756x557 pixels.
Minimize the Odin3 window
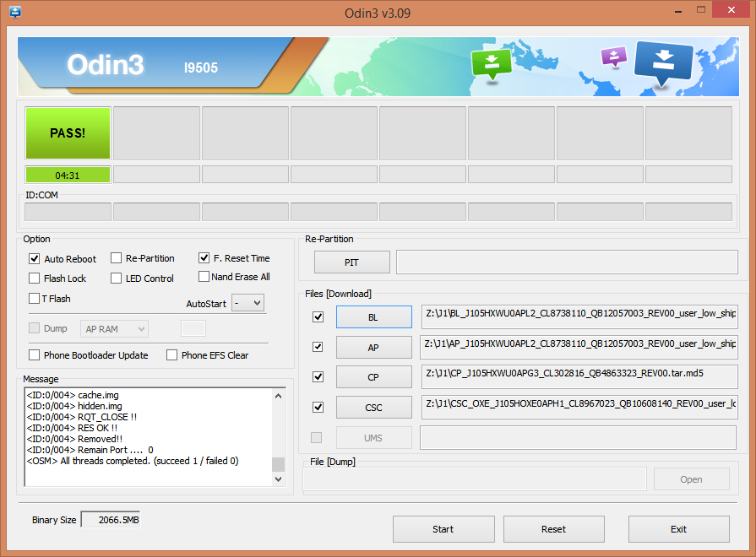pos(678,11)
